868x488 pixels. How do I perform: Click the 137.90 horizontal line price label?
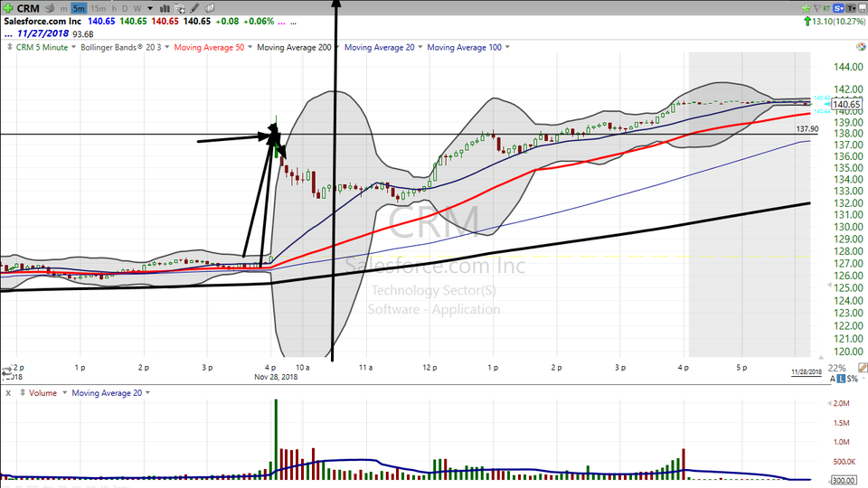point(807,129)
